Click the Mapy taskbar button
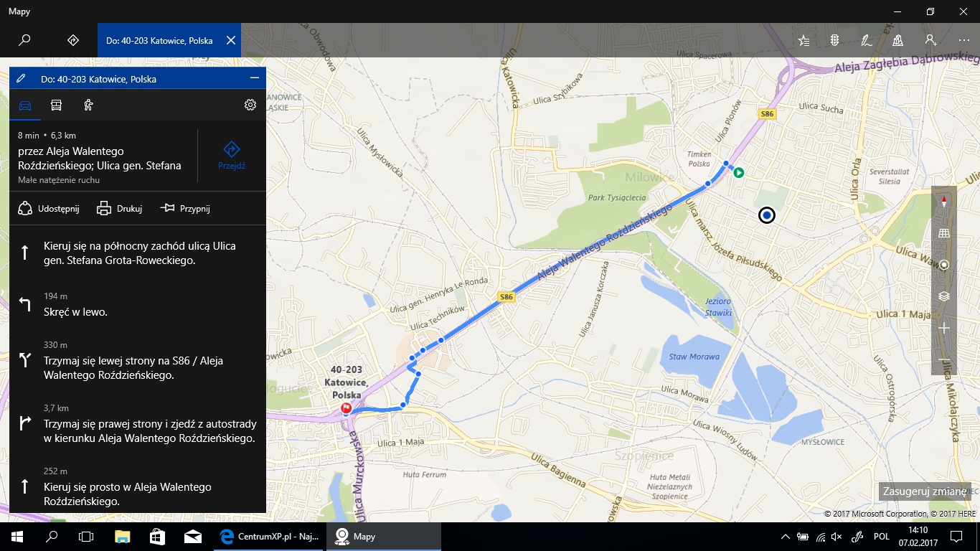 click(384, 536)
